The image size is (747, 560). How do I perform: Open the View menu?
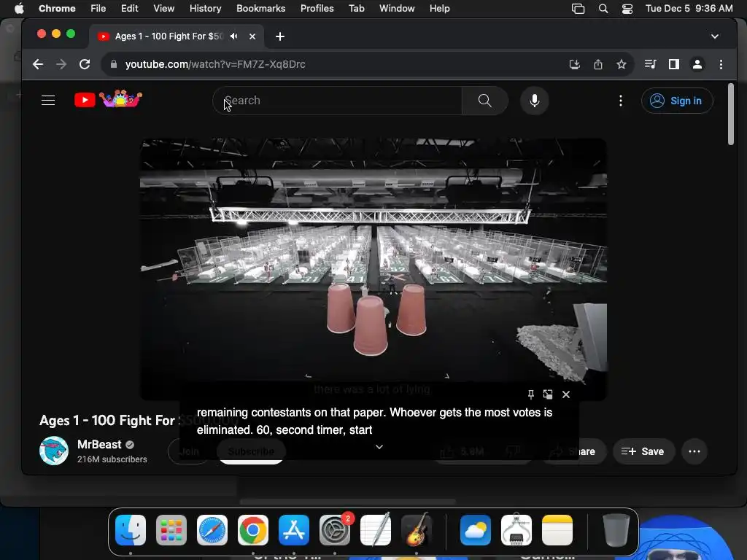164,9
